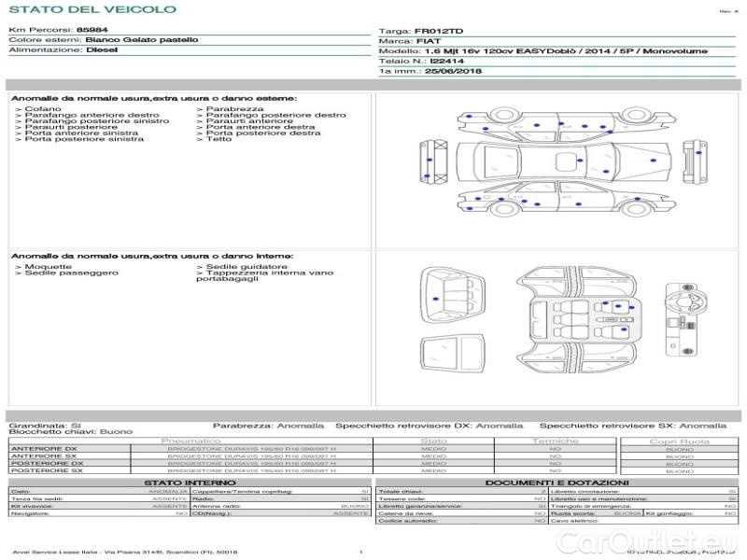Click the Sedile guidatore anomaly entry
This screenshot has width=747, height=560.
pos(240,267)
